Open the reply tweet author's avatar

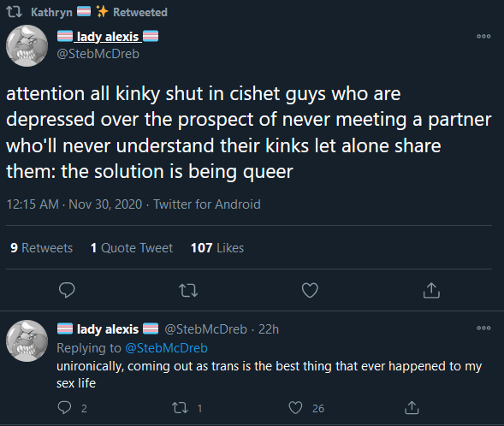27,340
